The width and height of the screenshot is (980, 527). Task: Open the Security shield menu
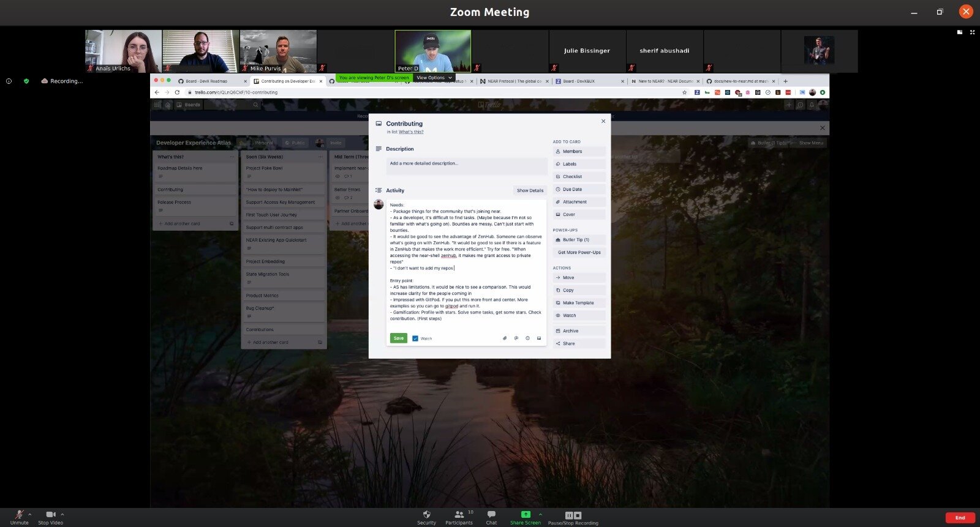[x=427, y=517]
